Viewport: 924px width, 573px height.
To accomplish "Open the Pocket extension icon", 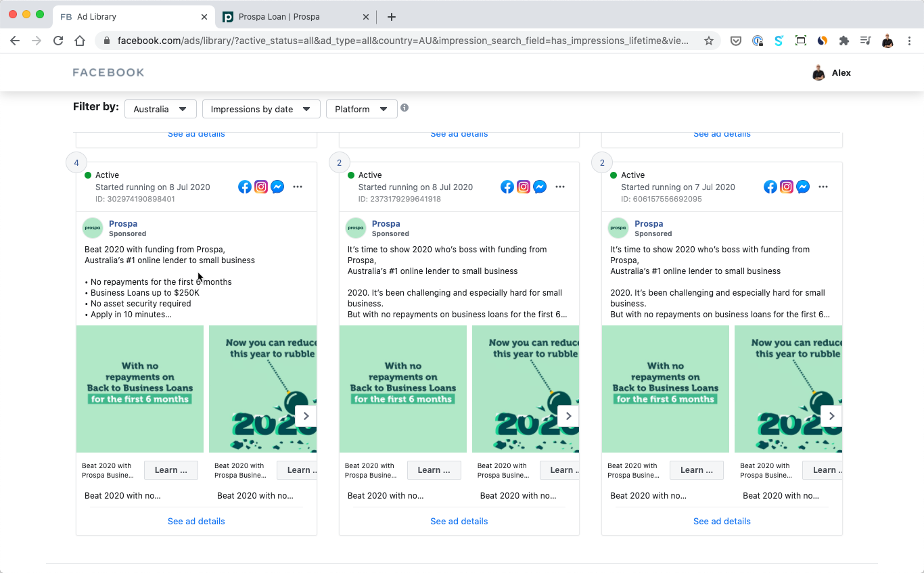I will (x=736, y=41).
